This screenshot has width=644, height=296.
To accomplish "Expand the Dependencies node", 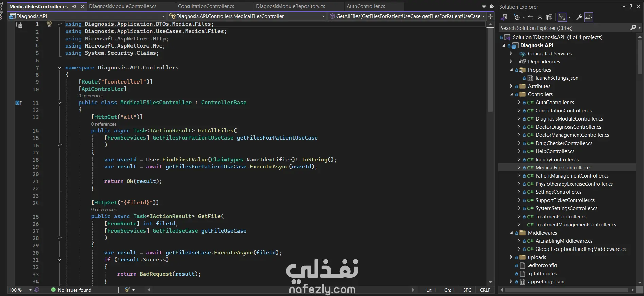I will (x=511, y=62).
